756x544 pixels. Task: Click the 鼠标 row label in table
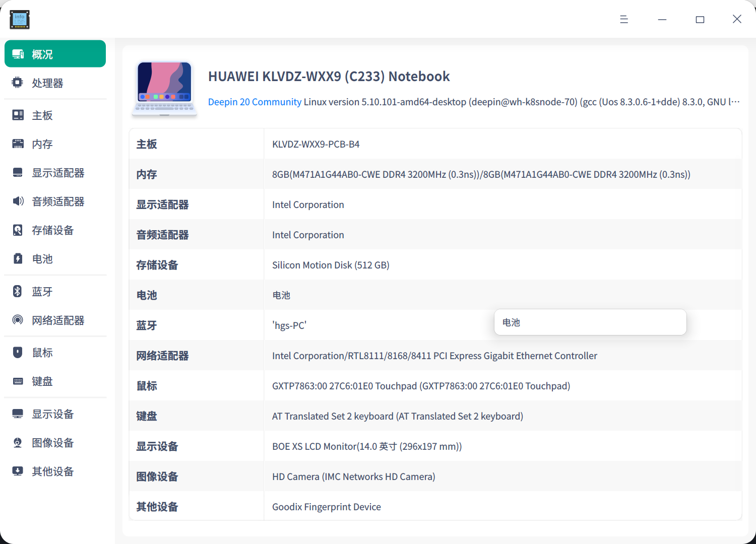pos(147,386)
